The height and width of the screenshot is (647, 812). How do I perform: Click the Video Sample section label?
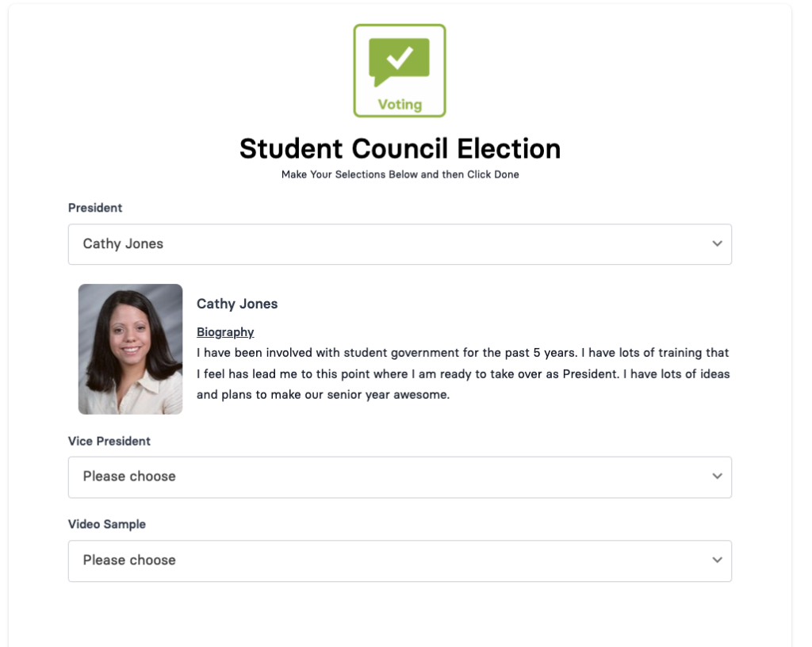[107, 525]
